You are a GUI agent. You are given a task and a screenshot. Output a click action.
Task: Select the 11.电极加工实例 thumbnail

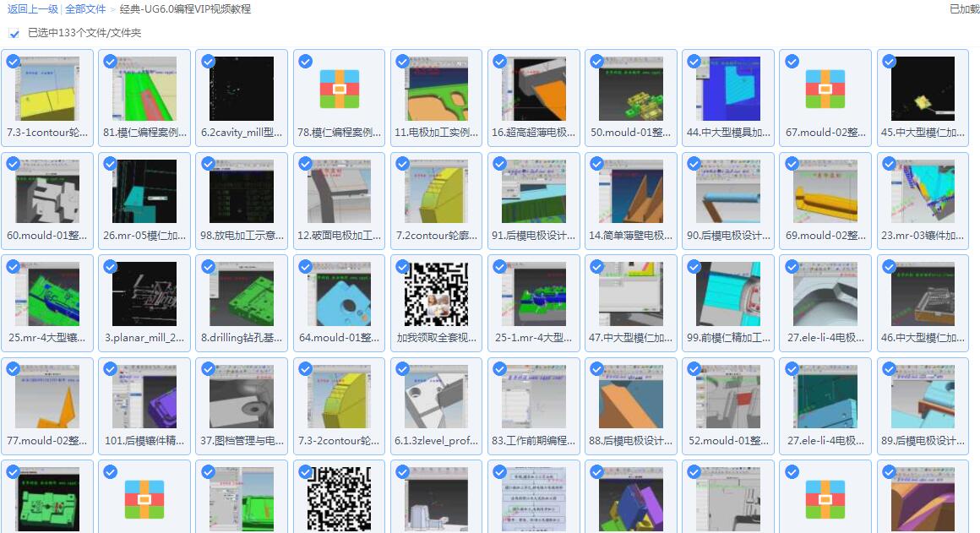(436, 89)
